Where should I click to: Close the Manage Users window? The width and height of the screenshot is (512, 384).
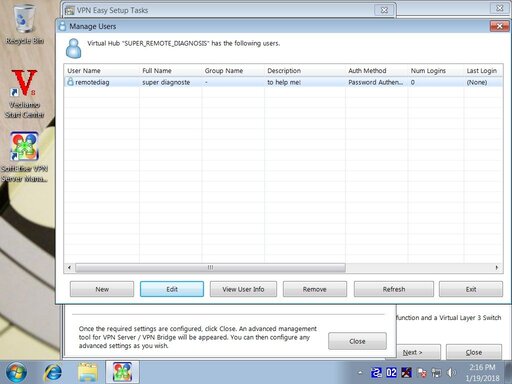click(499, 26)
